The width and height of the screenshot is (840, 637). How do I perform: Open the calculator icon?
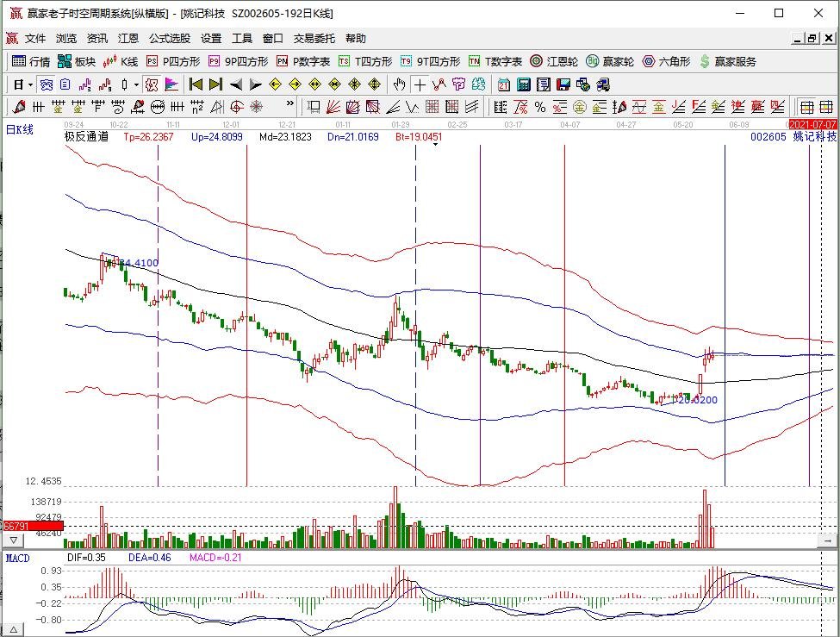[x=524, y=84]
